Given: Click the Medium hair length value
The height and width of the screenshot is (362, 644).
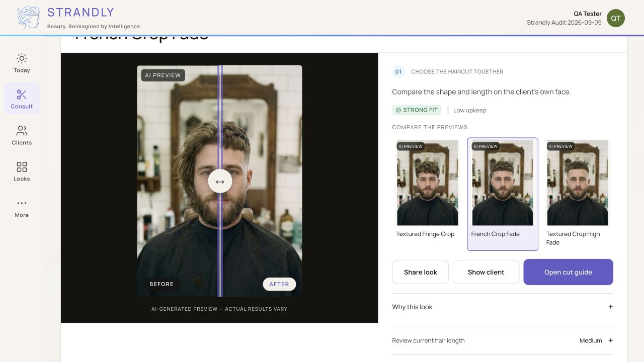Looking at the screenshot, I should tap(591, 340).
